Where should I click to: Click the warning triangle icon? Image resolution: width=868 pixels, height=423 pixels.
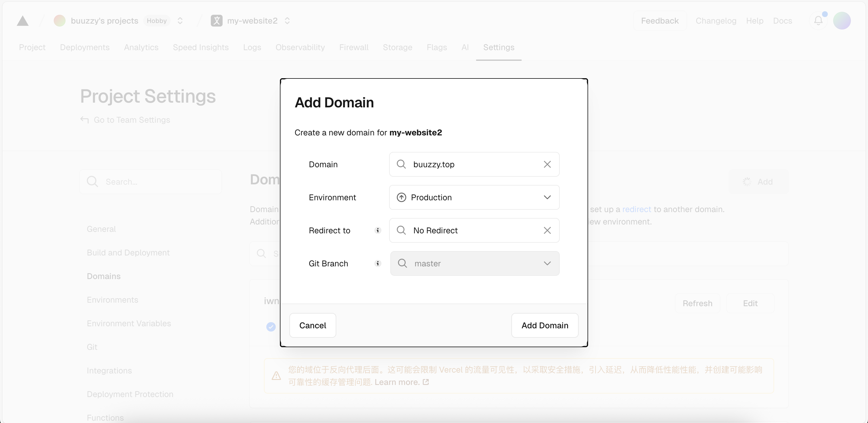click(276, 376)
